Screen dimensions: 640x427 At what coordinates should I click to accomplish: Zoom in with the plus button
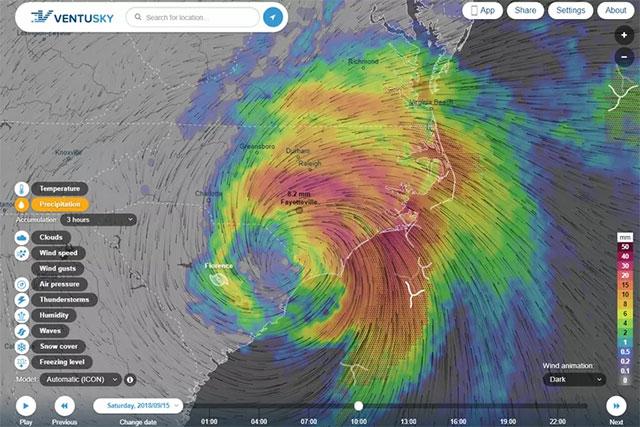624,36
